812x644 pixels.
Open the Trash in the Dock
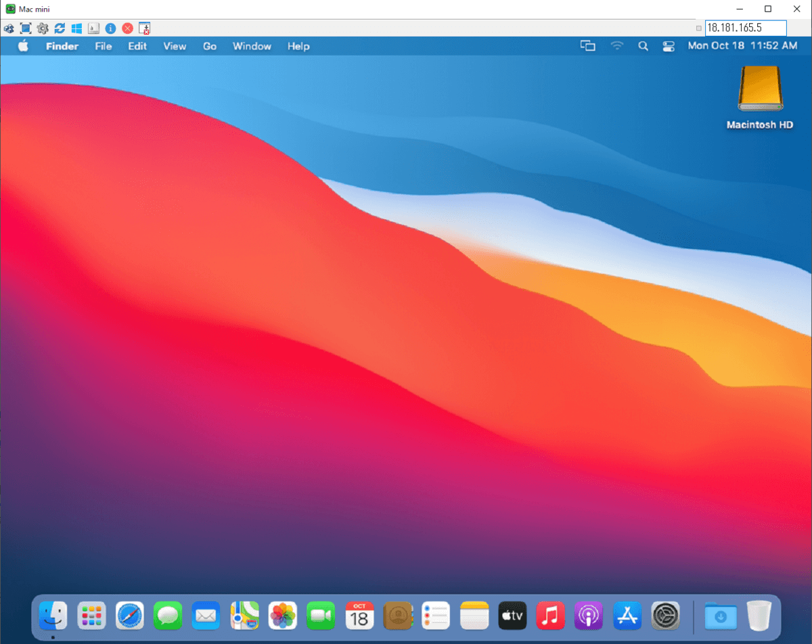tap(759, 616)
